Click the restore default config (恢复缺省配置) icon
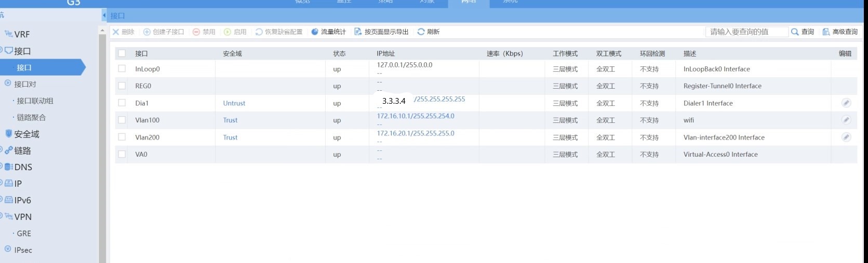 coord(259,32)
